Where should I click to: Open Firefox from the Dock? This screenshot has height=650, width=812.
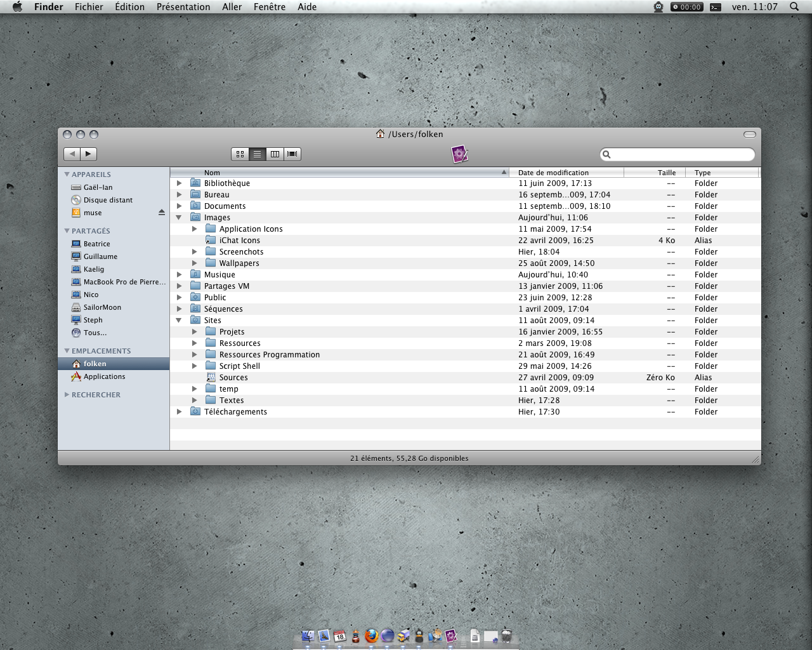pos(372,635)
